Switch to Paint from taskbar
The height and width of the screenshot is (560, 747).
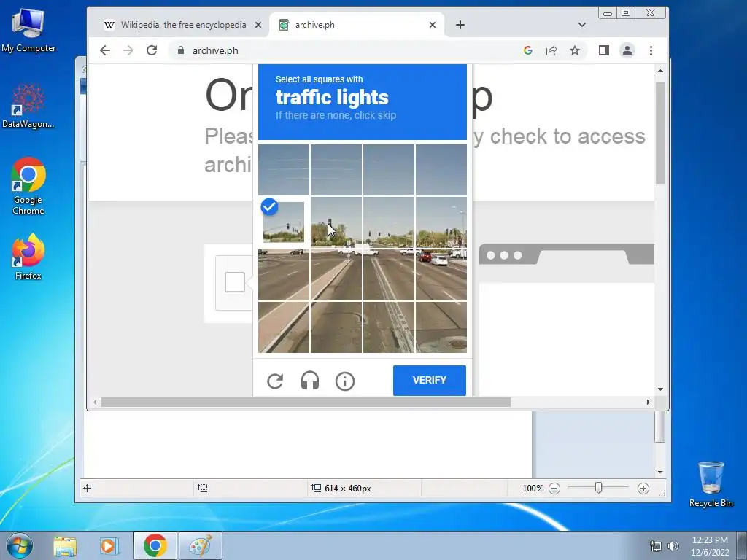click(201, 545)
